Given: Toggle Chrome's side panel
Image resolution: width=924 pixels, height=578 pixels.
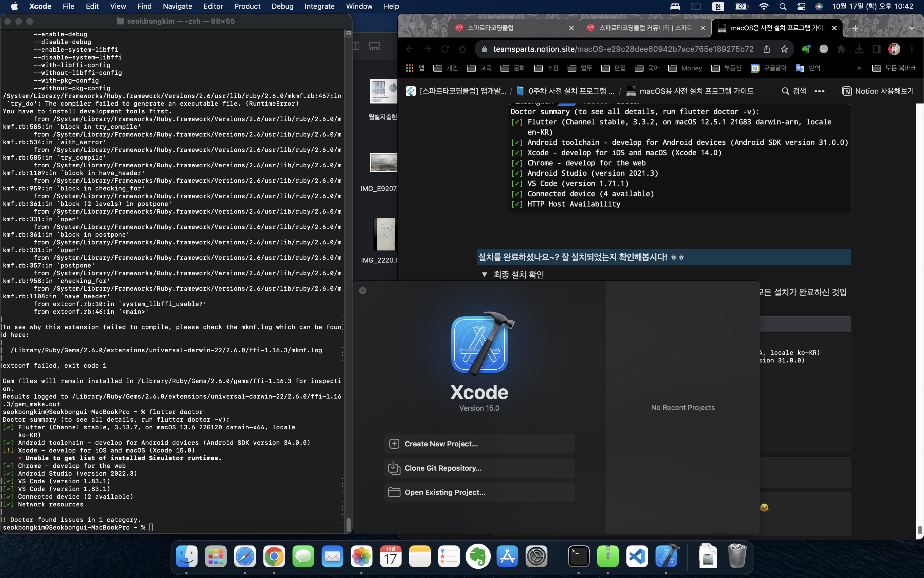Looking at the screenshot, I should (876, 49).
